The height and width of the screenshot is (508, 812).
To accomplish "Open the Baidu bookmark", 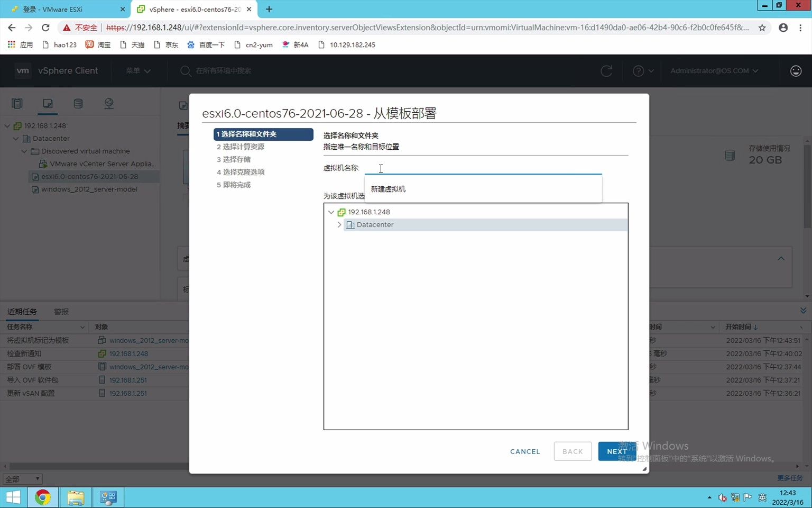I will 206,44.
